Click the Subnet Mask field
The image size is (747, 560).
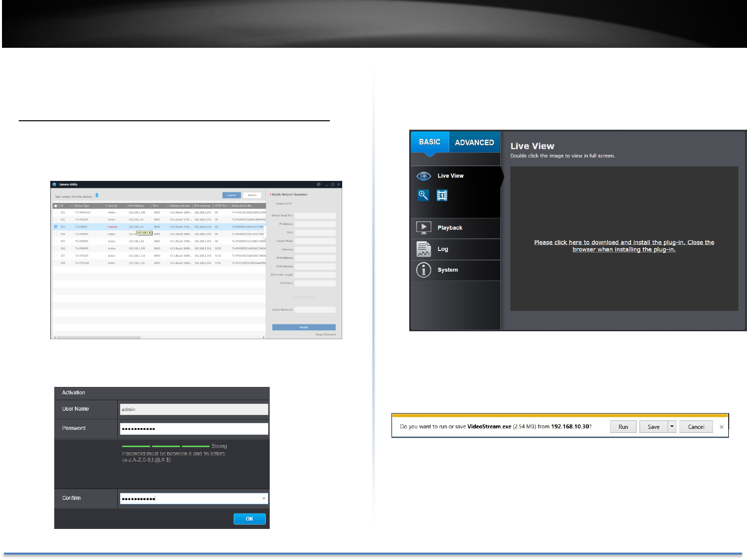[x=315, y=242]
